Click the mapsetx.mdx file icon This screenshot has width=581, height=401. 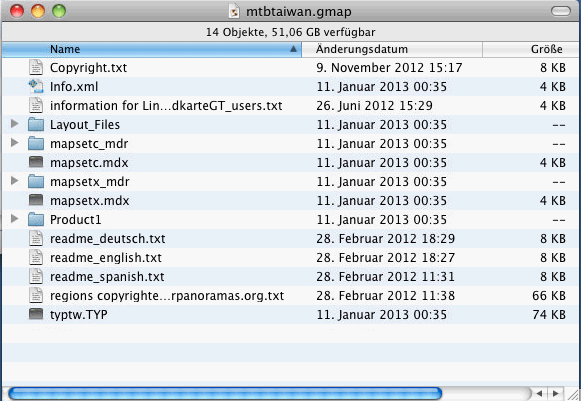[x=36, y=200]
